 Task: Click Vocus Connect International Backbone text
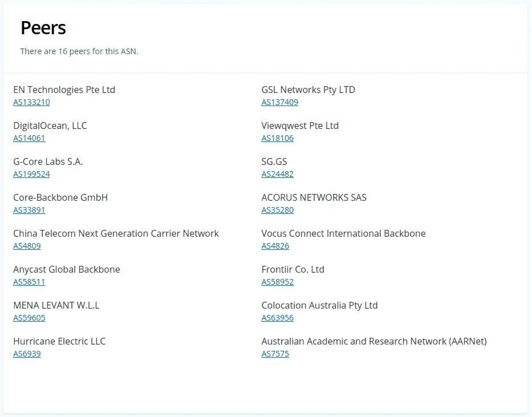pos(343,233)
